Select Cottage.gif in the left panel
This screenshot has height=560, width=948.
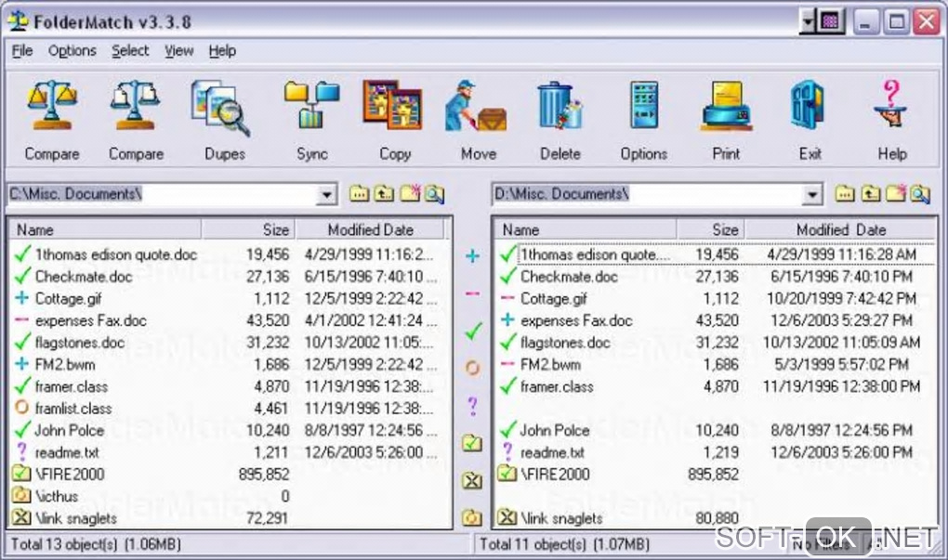pyautogui.click(x=68, y=298)
